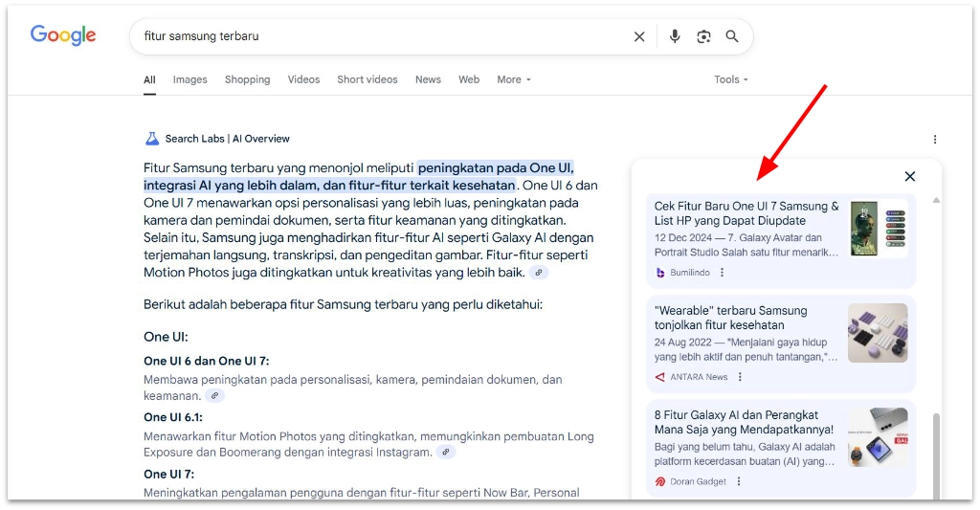Click into the search input field
980x510 pixels.
383,36
